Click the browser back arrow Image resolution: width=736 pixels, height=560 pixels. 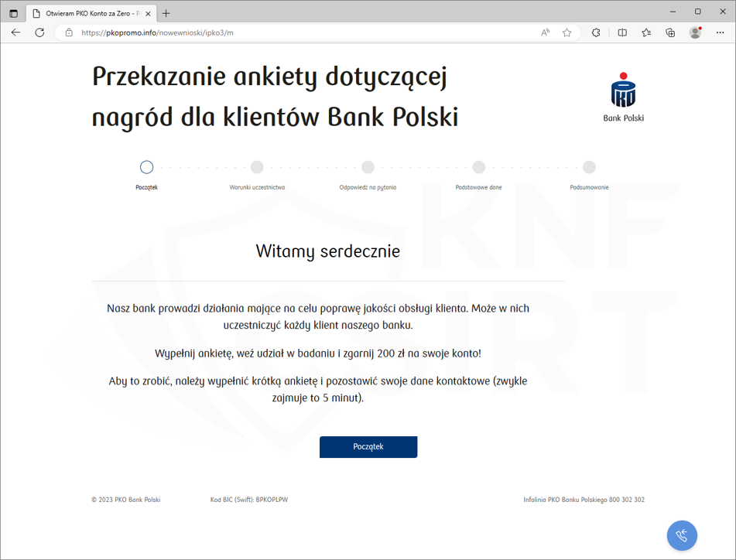pyautogui.click(x=15, y=32)
